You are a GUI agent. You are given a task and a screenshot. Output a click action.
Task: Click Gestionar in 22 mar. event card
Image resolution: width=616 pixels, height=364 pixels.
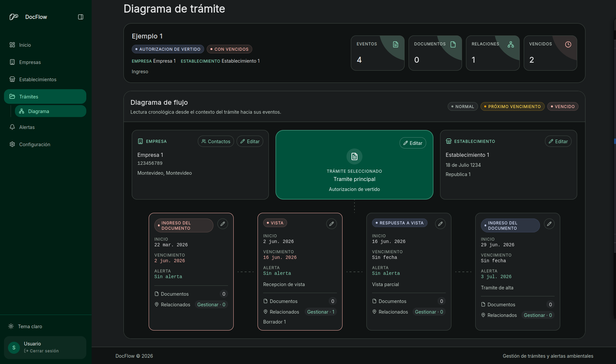click(x=211, y=304)
